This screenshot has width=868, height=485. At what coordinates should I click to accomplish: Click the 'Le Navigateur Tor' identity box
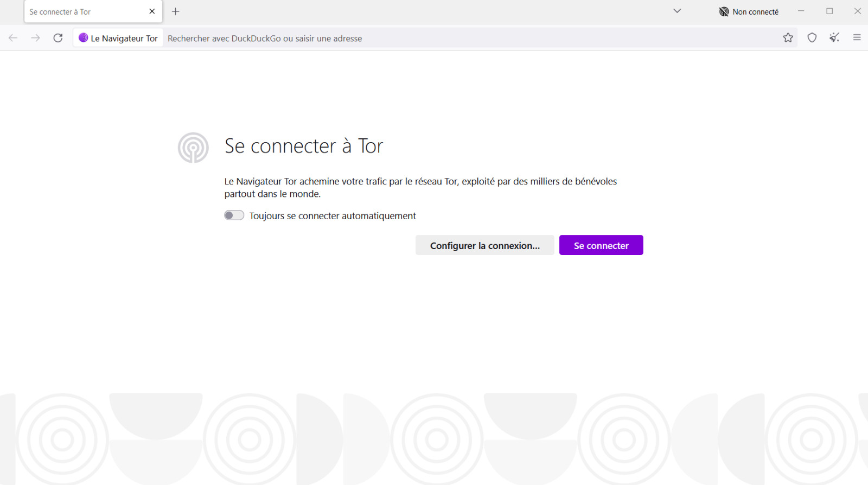click(118, 38)
